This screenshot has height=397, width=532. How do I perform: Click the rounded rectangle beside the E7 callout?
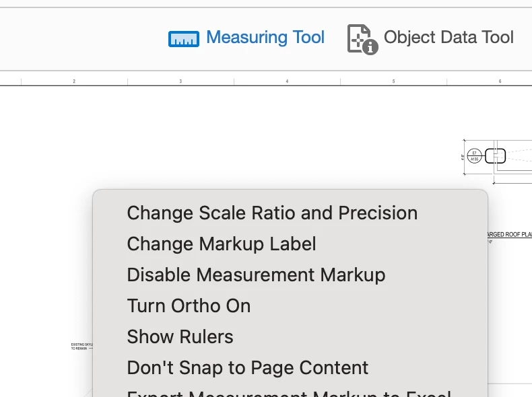coord(496,155)
